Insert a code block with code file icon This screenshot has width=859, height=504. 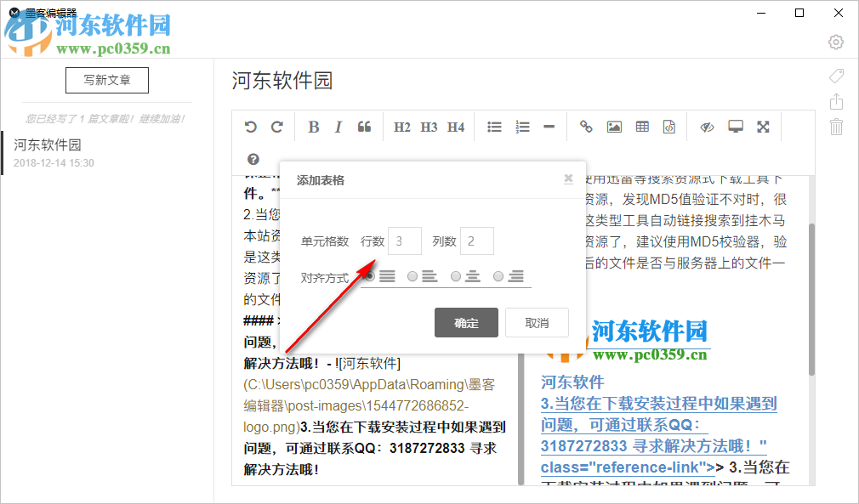click(x=668, y=127)
